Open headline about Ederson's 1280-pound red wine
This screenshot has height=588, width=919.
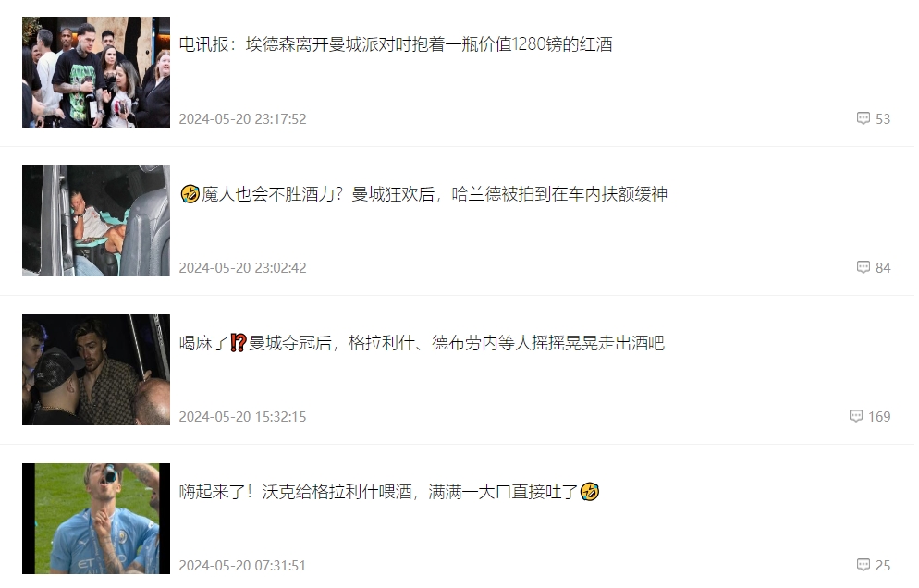pyautogui.click(x=396, y=44)
